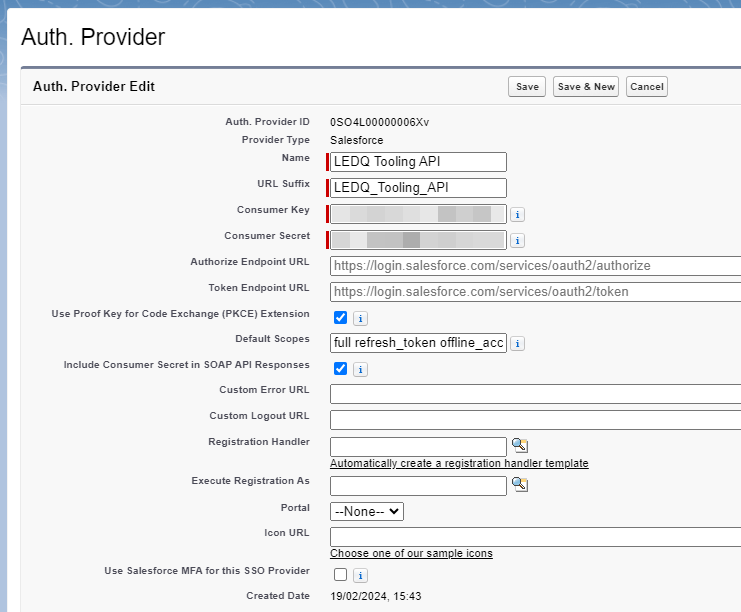
Task: Open the Portal dropdown
Action: [367, 511]
